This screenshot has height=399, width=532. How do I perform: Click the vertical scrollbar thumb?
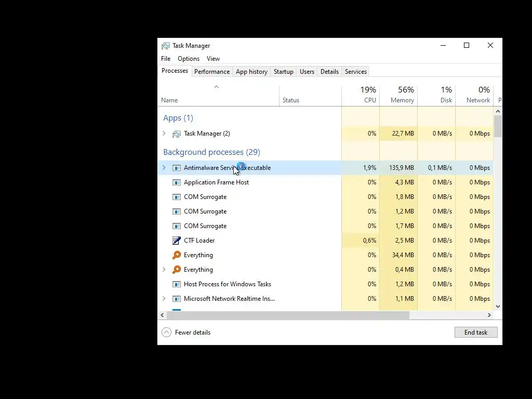[498, 126]
